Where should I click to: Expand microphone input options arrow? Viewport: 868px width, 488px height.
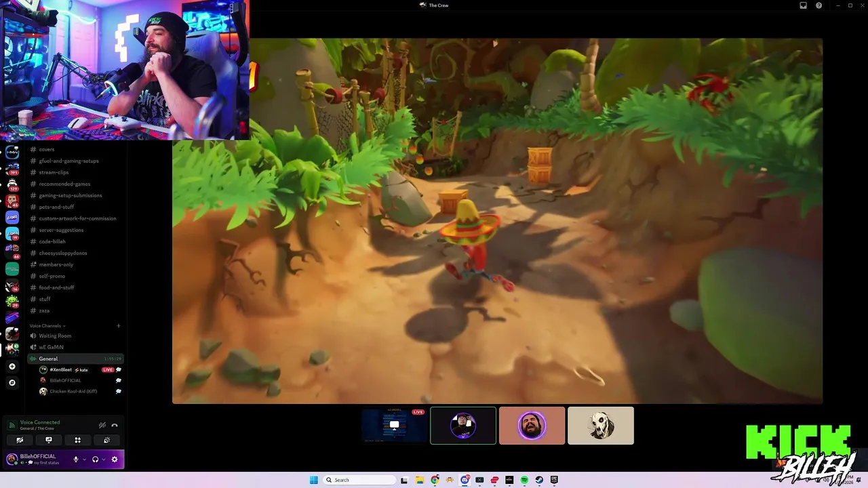pos(84,460)
